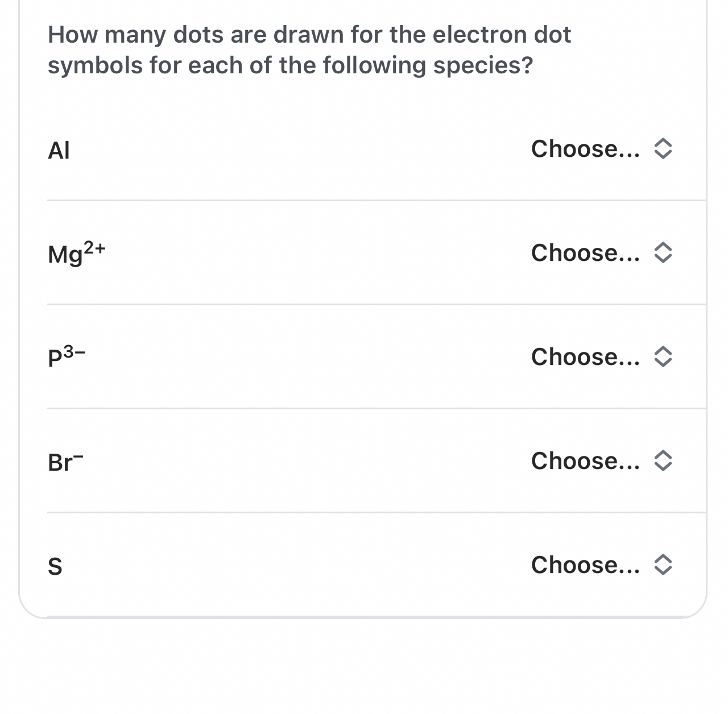Open the dropdown for Al
728x714 pixels.
(600, 149)
